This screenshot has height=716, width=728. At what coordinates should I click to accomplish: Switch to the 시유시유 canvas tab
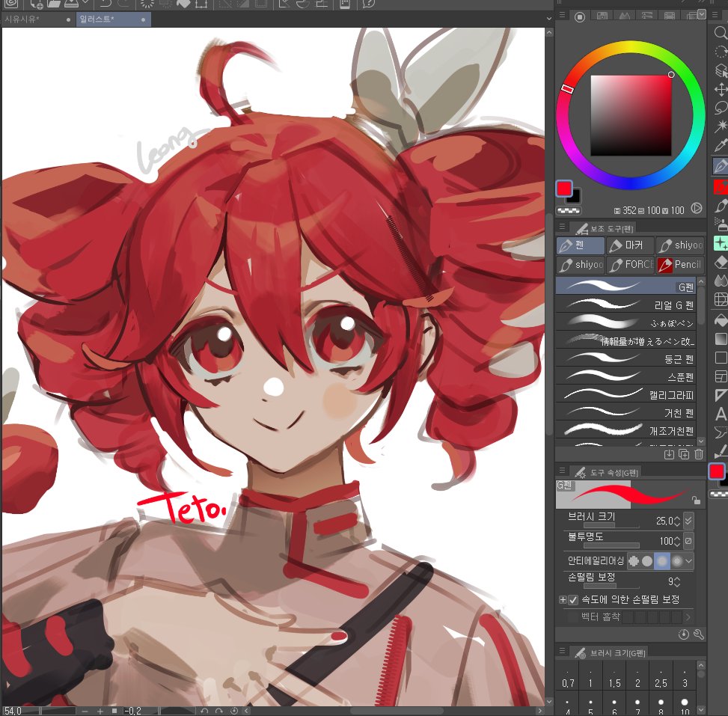coord(37,19)
